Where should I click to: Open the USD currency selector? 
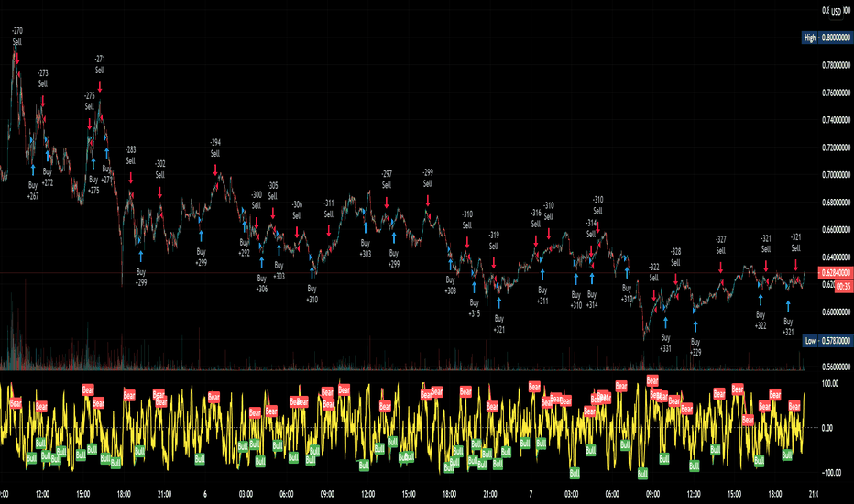pyautogui.click(x=836, y=11)
